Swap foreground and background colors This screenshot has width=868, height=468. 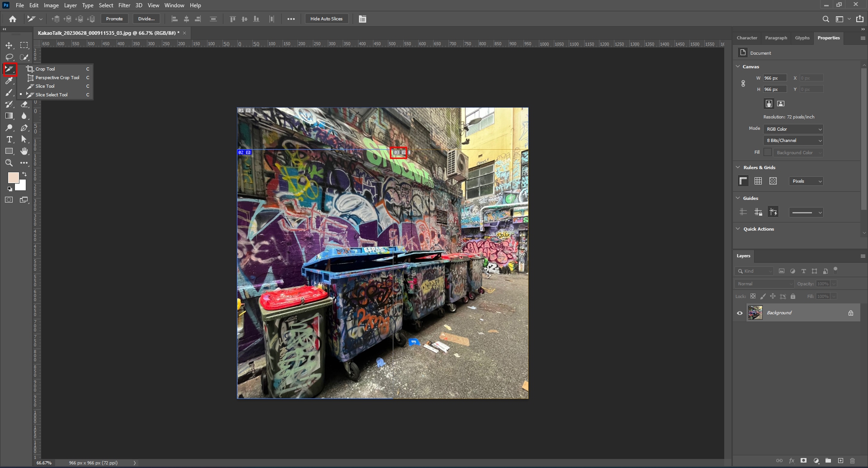(x=24, y=174)
